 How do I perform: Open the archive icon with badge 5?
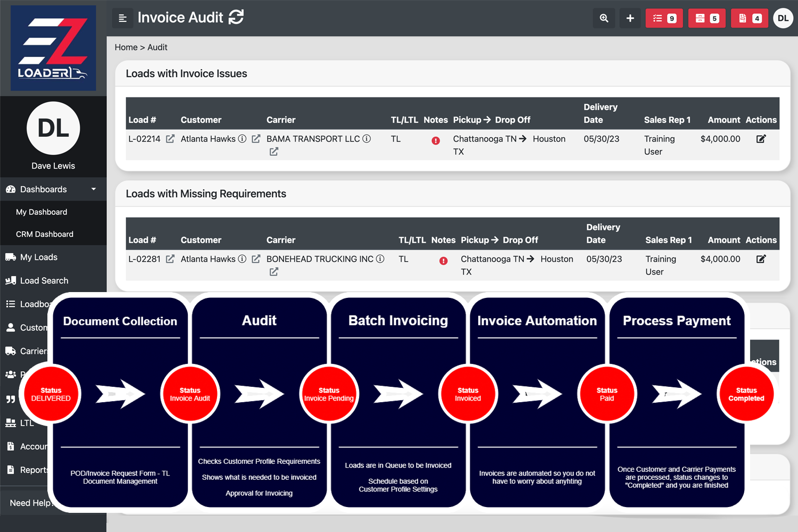[706, 18]
